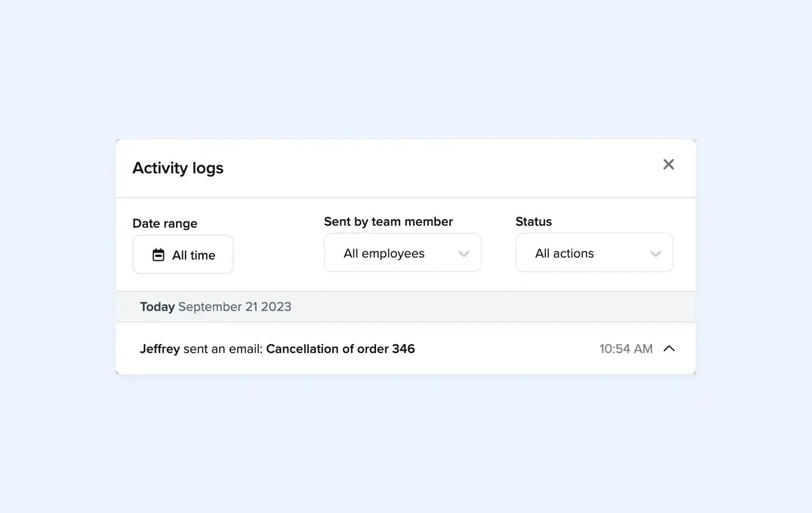
Task: Click the X close icon on Activity logs
Action: coord(669,164)
